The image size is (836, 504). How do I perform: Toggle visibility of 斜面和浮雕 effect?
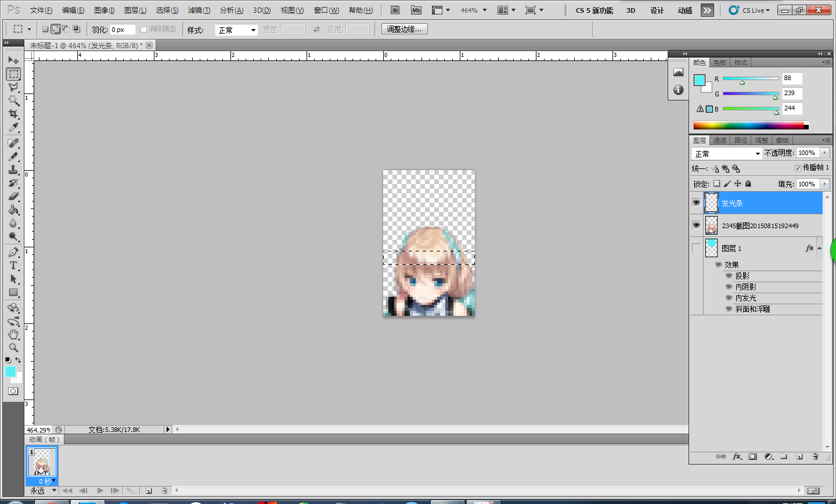(x=729, y=309)
